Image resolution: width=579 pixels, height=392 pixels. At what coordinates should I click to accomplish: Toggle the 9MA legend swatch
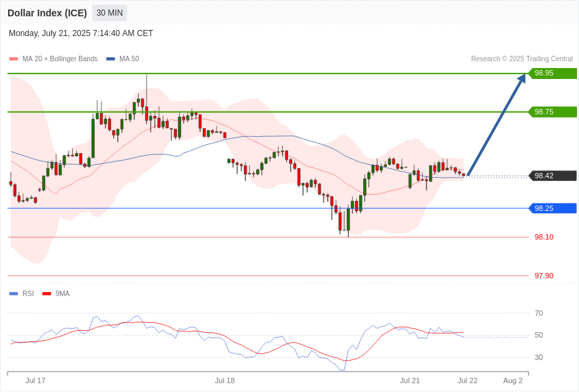47,293
